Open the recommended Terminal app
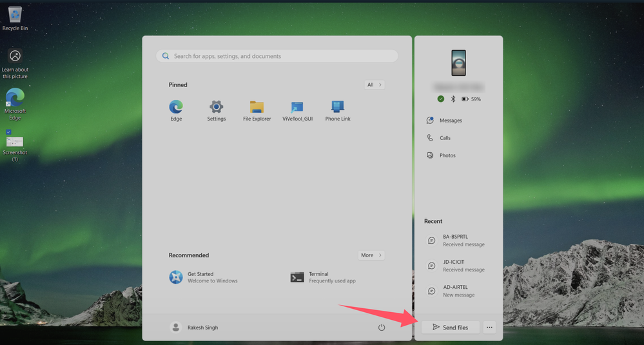The height and width of the screenshot is (345, 644). (323, 277)
